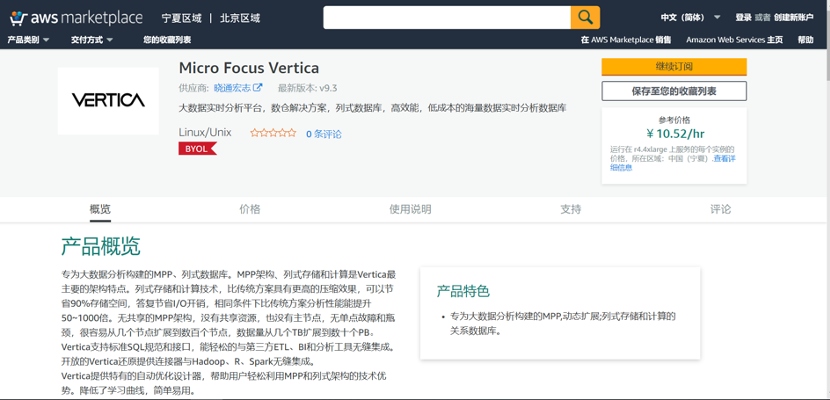Click the 参考价格 label
The width and height of the screenshot is (830, 400).
pyautogui.click(x=674, y=120)
